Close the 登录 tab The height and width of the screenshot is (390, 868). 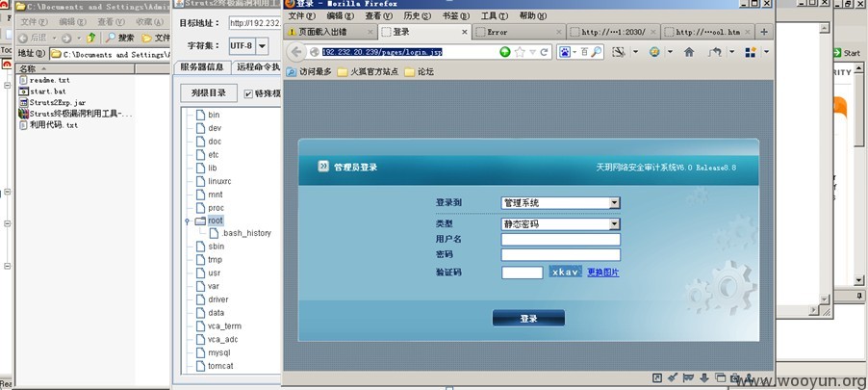(465, 32)
